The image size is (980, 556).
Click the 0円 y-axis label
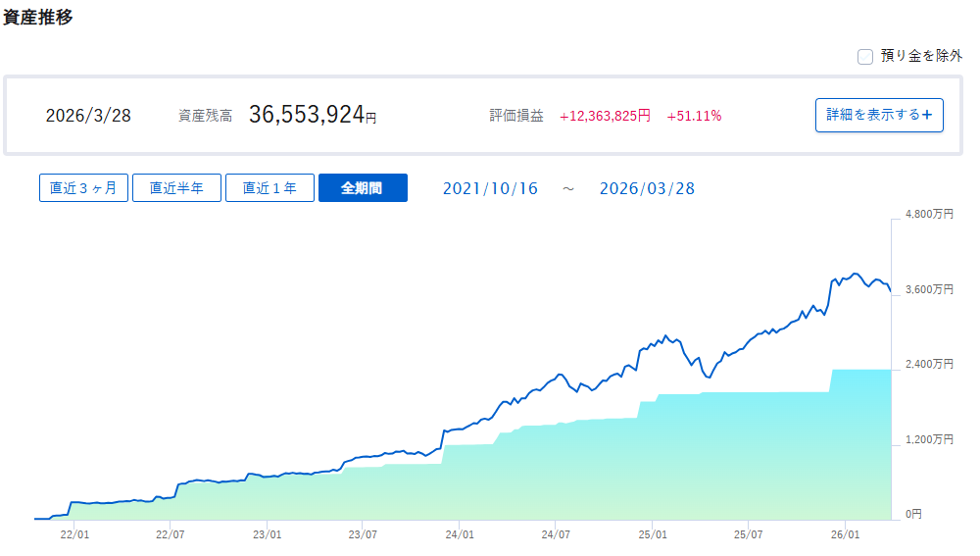tap(912, 514)
